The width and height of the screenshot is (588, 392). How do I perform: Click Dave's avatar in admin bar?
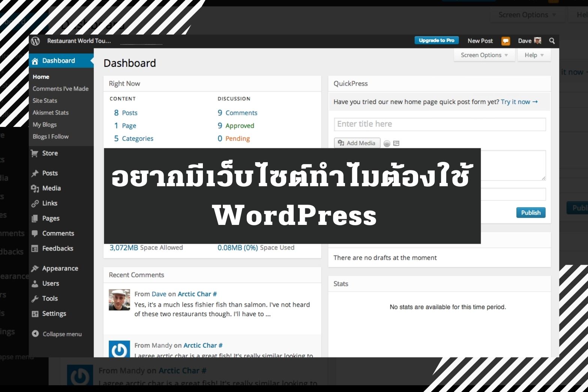point(538,41)
